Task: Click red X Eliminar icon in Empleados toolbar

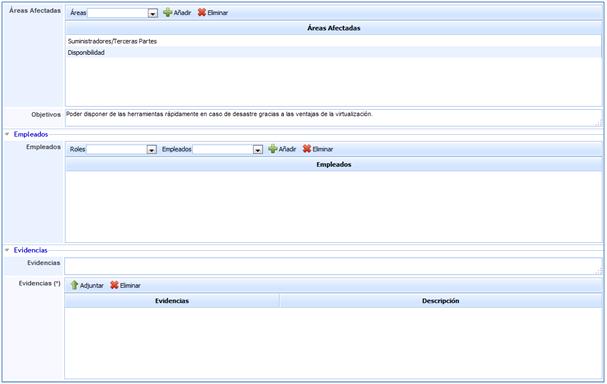Action: coord(307,149)
